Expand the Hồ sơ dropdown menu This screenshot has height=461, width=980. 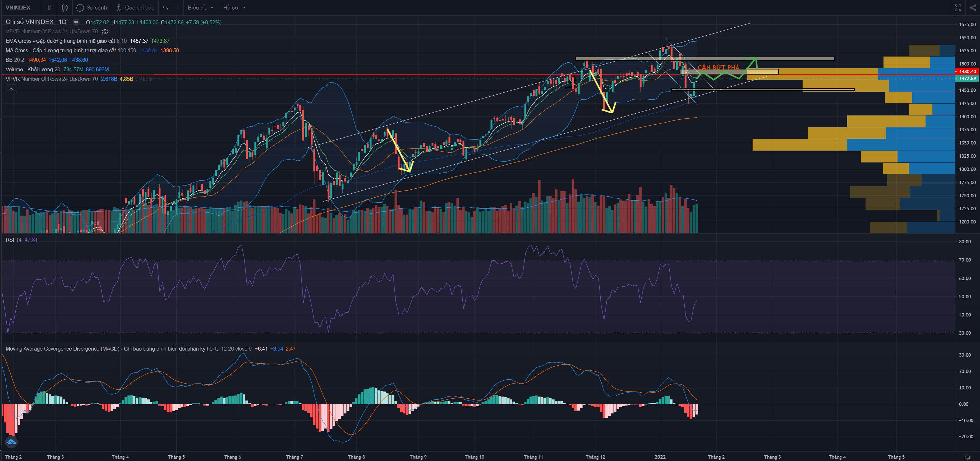coord(234,7)
